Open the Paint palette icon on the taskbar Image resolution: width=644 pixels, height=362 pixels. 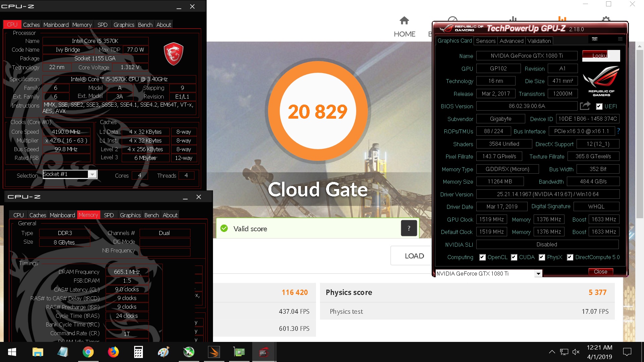click(163, 352)
